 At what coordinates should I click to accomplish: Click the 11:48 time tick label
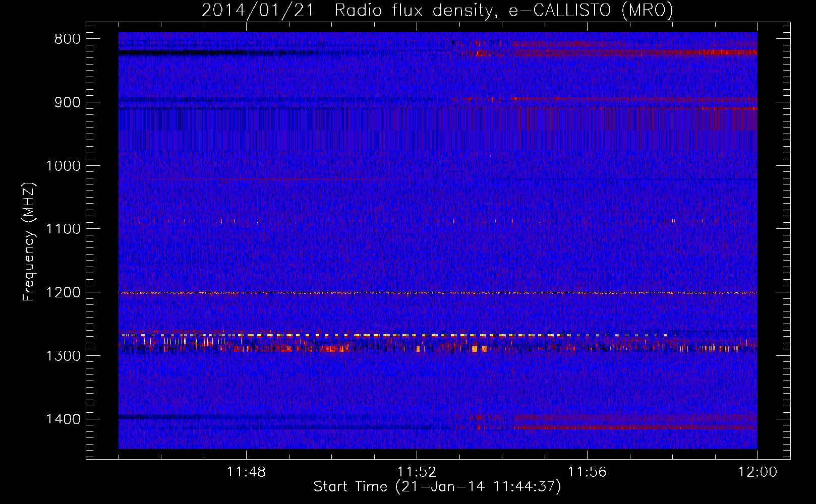tap(246, 472)
